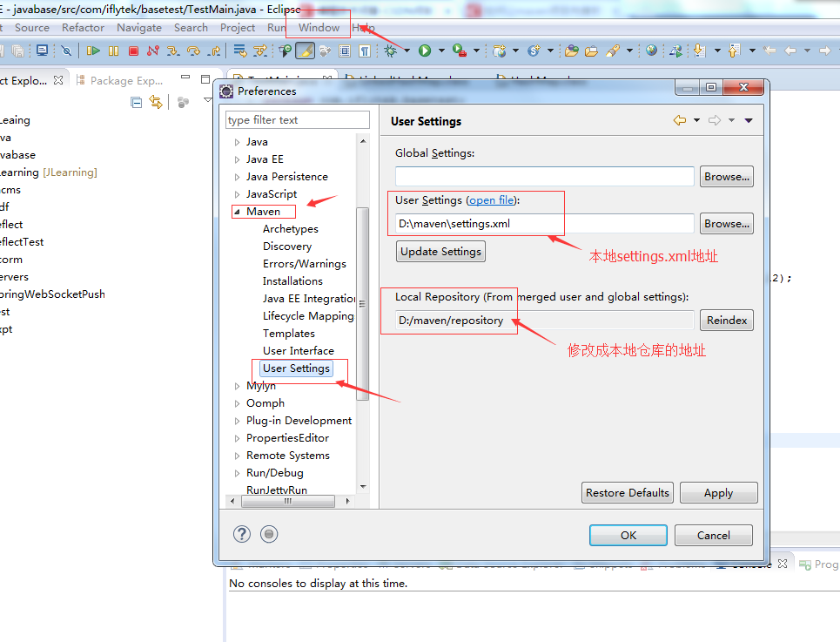
Task: Click the Step Into icon
Action: [x=173, y=51]
